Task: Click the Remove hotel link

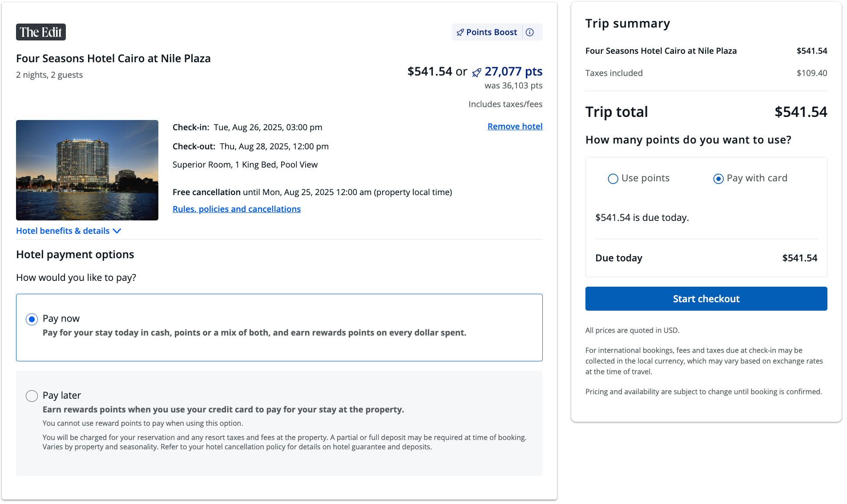Action: [x=515, y=126]
